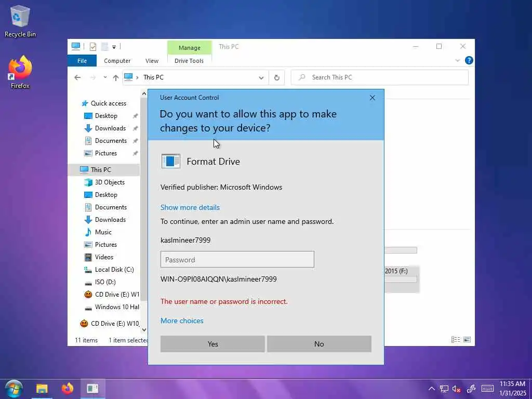The image size is (532, 399).
Task: Maximize the This PC window
Action: [439, 46]
